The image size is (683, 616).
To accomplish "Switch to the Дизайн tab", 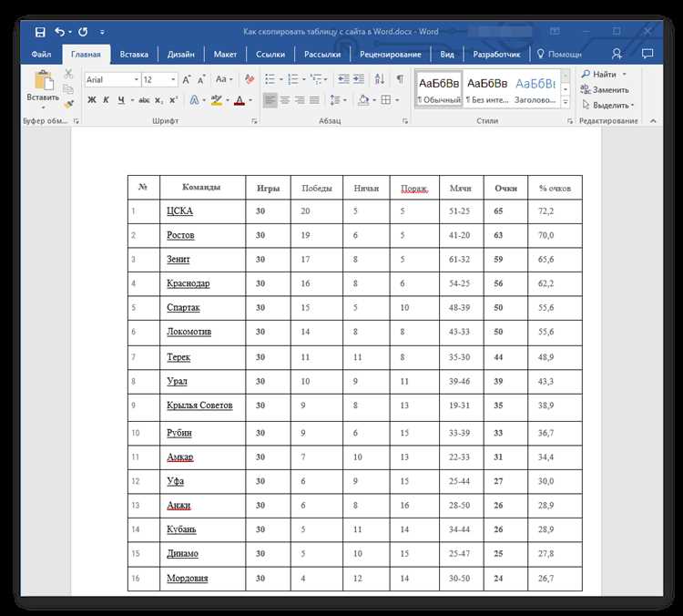I will (181, 55).
